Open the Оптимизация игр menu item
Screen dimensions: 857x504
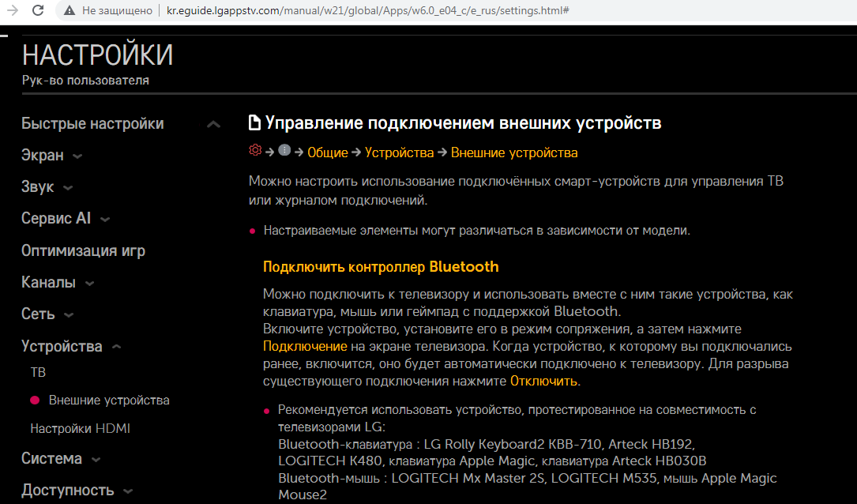(x=83, y=251)
